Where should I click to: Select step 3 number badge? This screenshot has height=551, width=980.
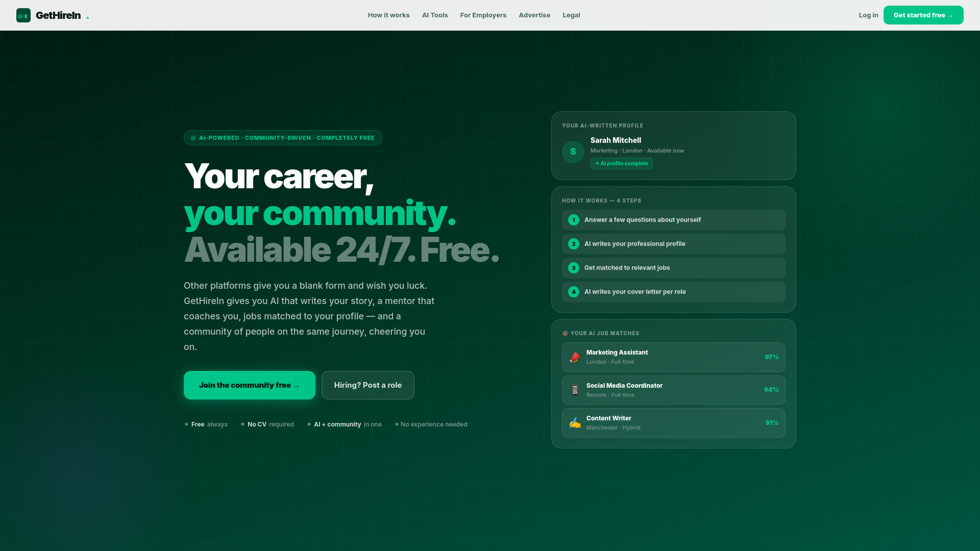coord(574,268)
